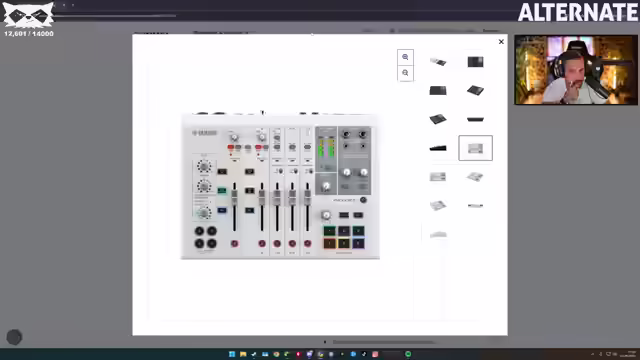Image resolution: width=640 pixels, height=360 pixels.
Task: Zoom out of the product image
Action: pos(405,73)
